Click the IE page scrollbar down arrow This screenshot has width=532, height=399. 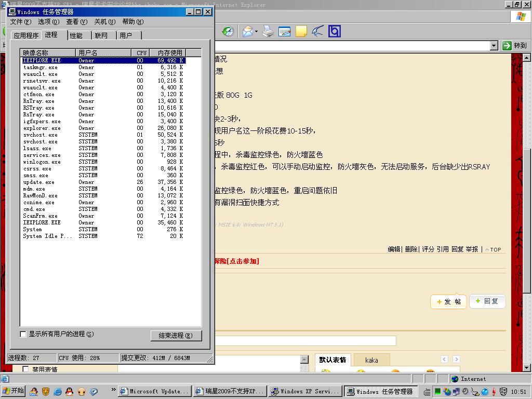(527, 368)
